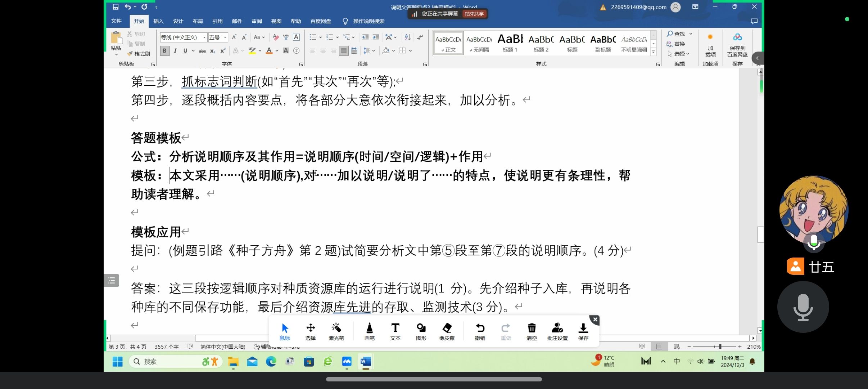868x389 pixels.
Task: Click the undo 撤销 annotation button
Action: [x=480, y=331]
